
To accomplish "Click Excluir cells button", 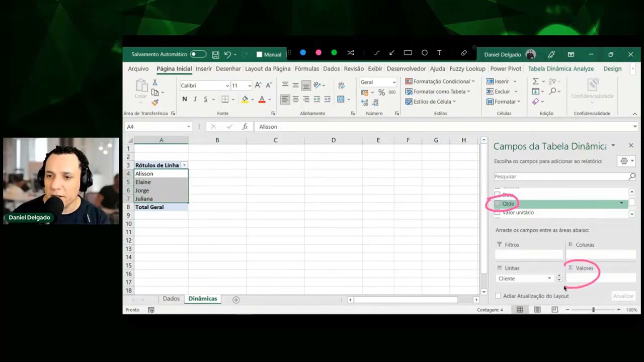I will click(x=502, y=92).
